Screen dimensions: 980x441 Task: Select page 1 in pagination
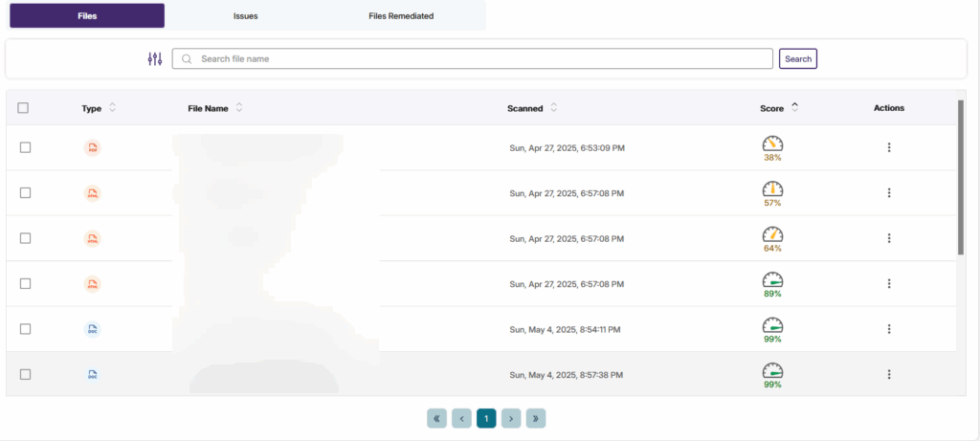click(x=486, y=418)
